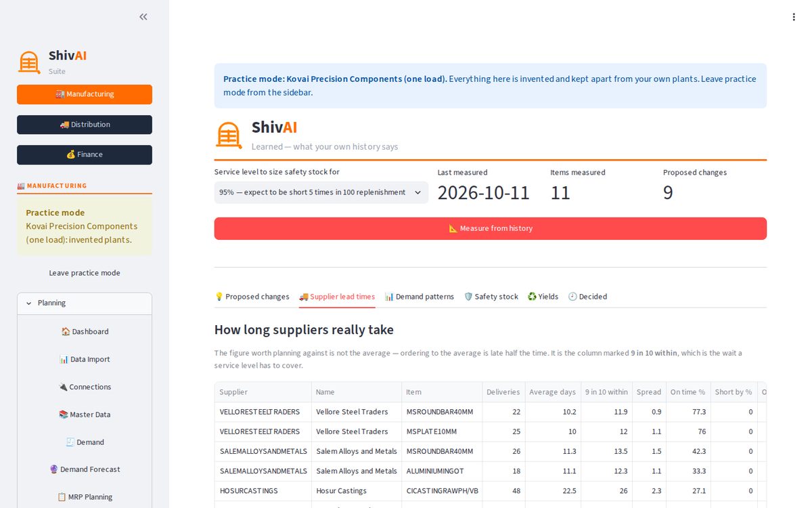The width and height of the screenshot is (812, 508).
Task: Open the Decided tab
Action: coord(587,297)
